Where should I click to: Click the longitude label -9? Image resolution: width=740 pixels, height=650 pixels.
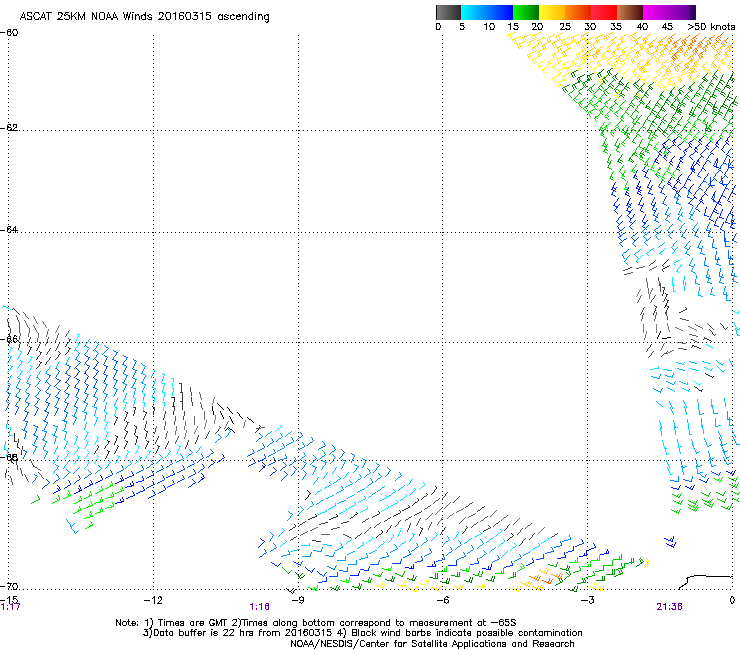coord(297,600)
